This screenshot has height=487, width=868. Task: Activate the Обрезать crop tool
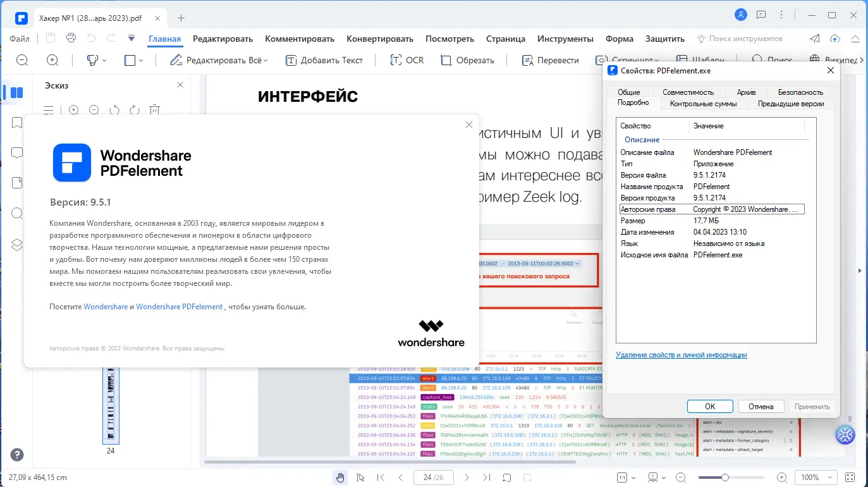(467, 60)
